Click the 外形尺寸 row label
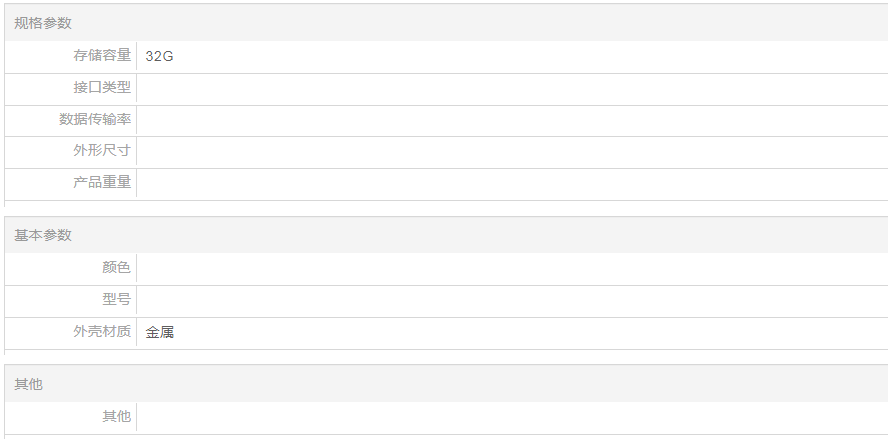This screenshot has height=439, width=893. coord(102,152)
